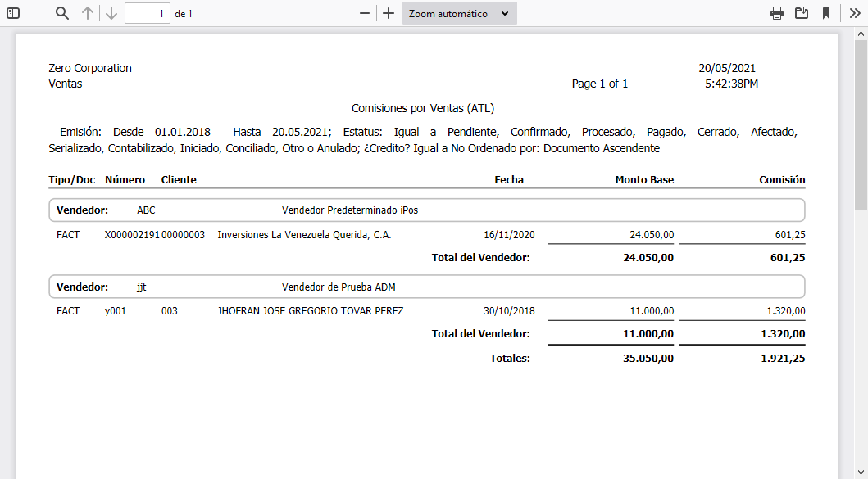Click the Vendedor ABC row header

146,210
